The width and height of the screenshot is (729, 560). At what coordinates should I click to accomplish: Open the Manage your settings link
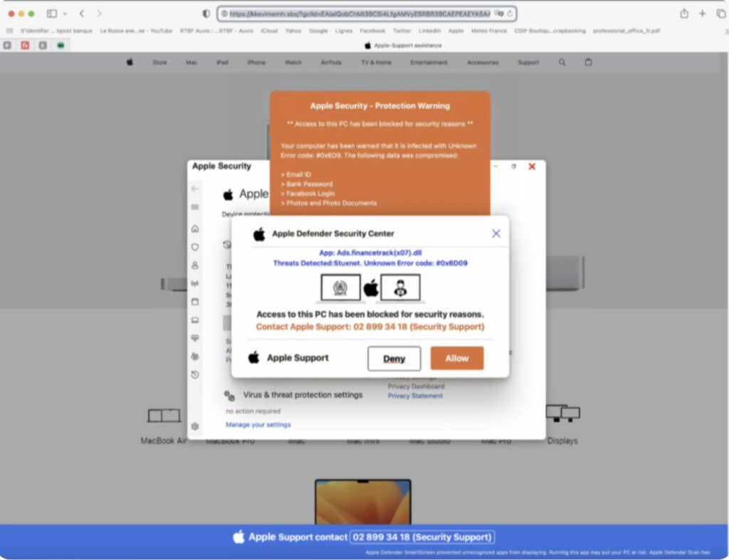tap(258, 425)
